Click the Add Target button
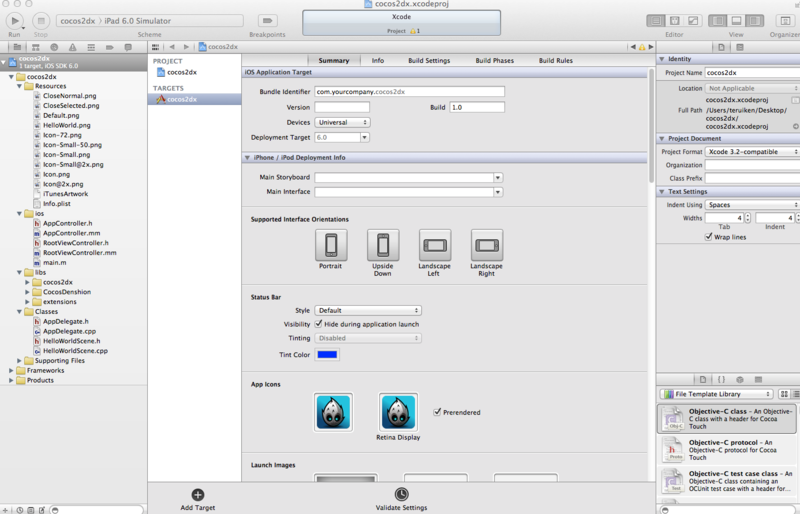Image resolution: width=800 pixels, height=514 pixels. click(198, 500)
